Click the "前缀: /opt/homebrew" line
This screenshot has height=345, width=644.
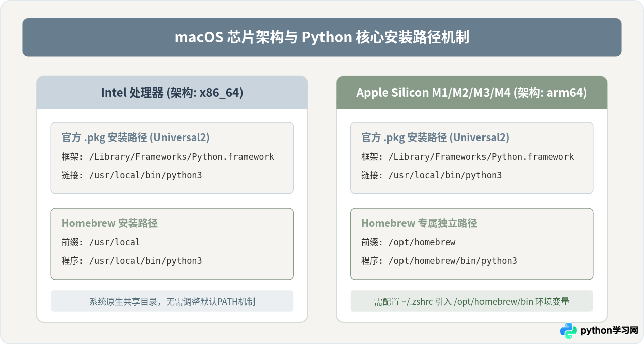[409, 242]
